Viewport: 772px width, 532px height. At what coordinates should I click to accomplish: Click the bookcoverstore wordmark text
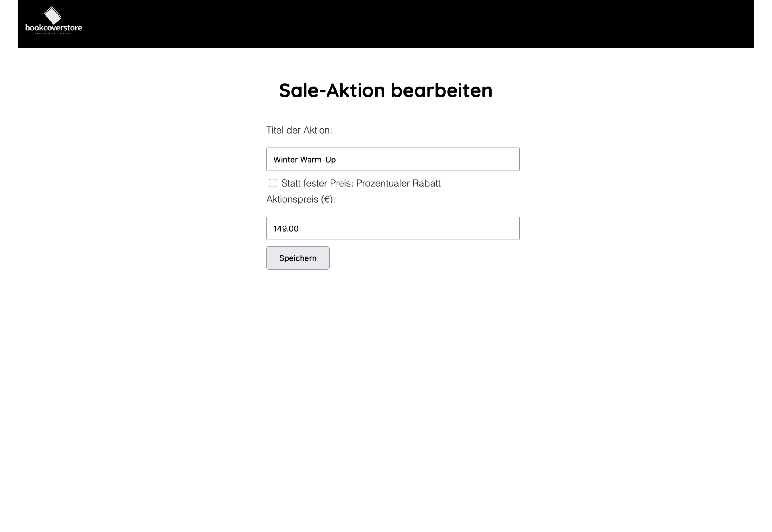(x=54, y=28)
